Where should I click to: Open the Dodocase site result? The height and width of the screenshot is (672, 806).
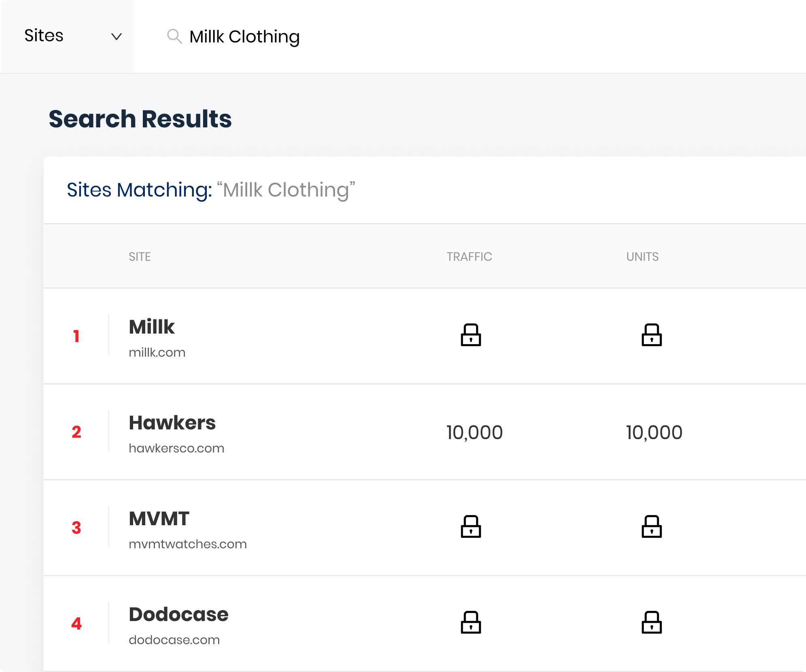tap(178, 615)
